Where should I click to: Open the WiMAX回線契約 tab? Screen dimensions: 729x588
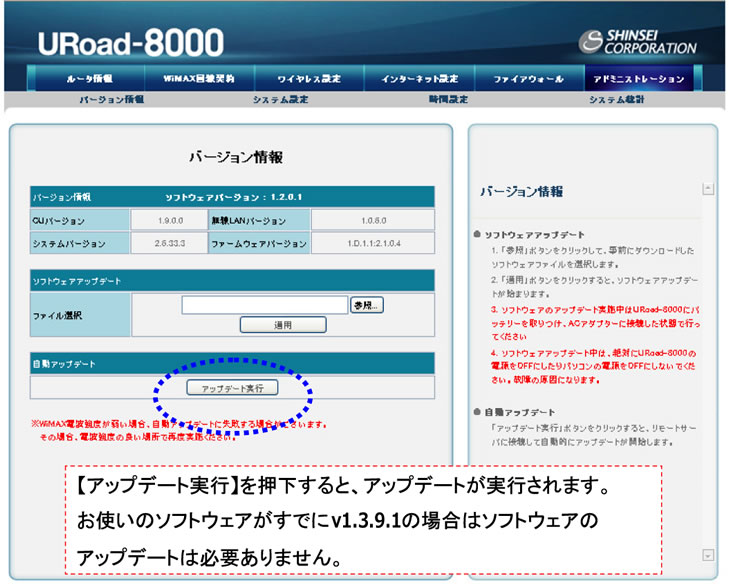tap(199, 79)
